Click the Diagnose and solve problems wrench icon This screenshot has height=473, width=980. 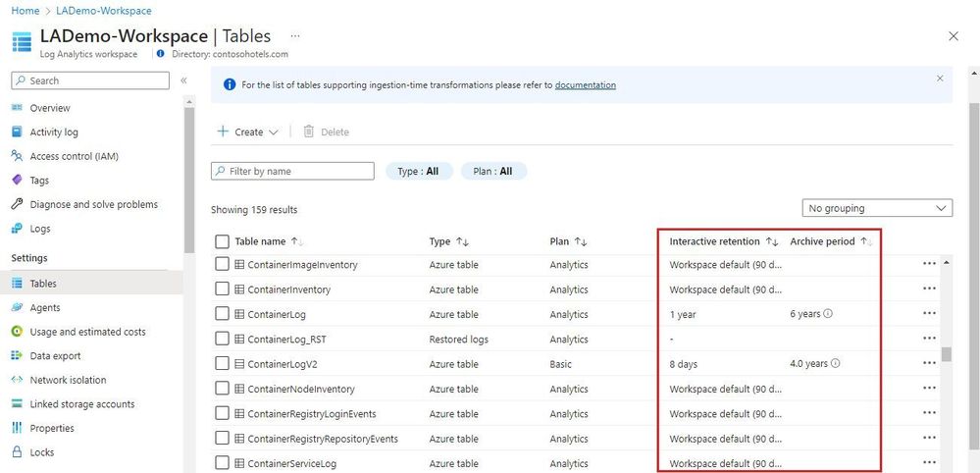(17, 204)
